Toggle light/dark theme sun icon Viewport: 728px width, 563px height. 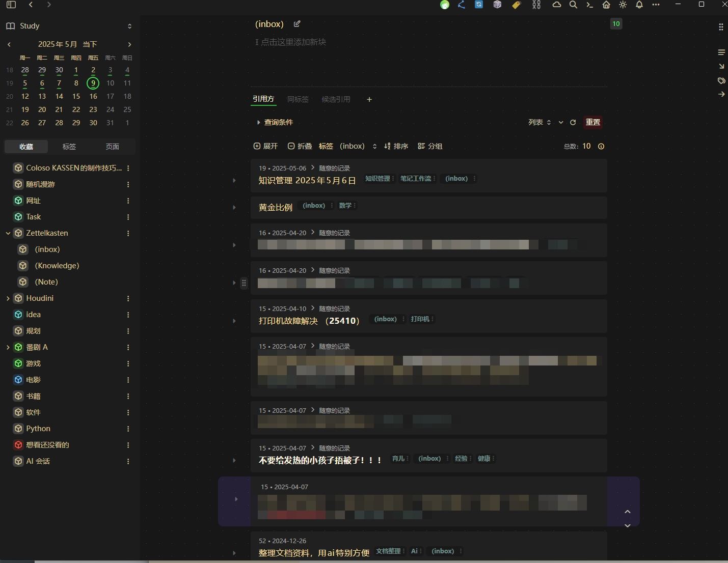pyautogui.click(x=623, y=5)
